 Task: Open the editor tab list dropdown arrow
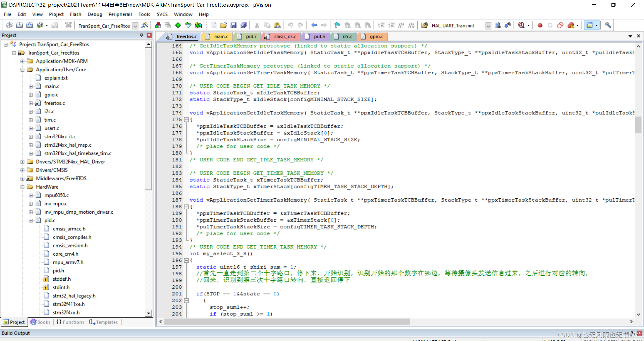630,36
